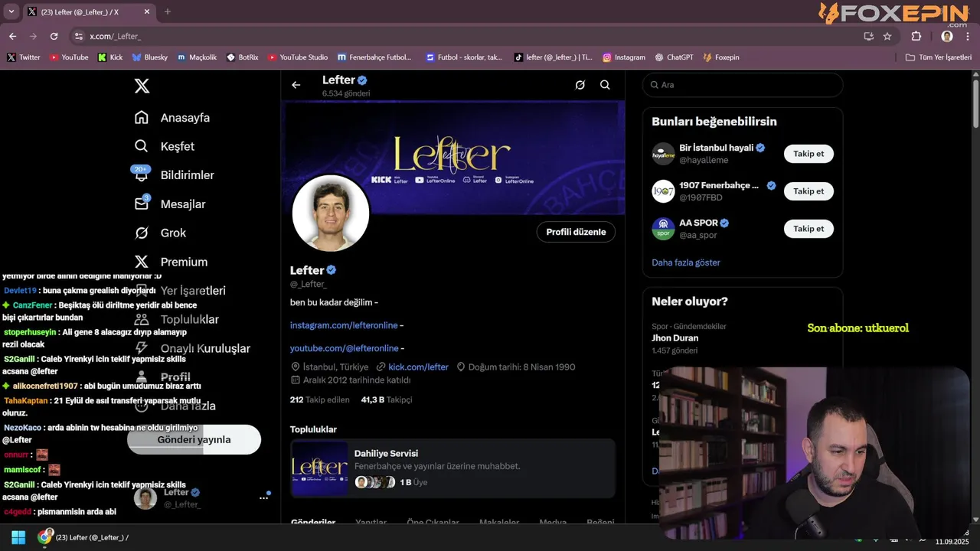
Task: Open the ChatGPT bookmark
Action: pos(675,57)
